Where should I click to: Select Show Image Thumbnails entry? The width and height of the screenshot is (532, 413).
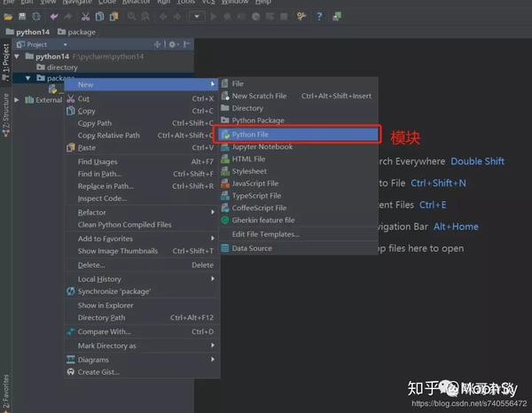[x=141, y=251]
